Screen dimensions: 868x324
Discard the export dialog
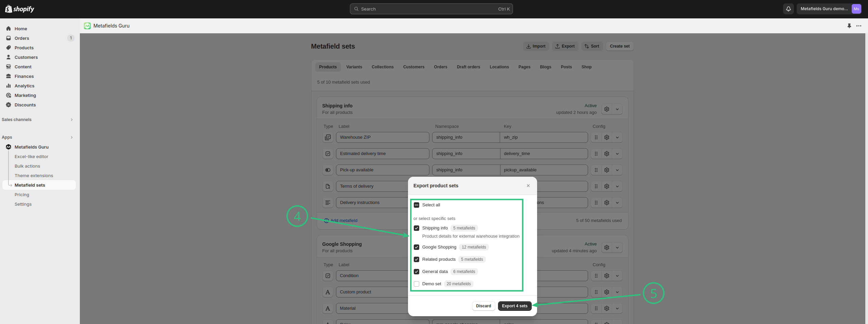click(483, 306)
